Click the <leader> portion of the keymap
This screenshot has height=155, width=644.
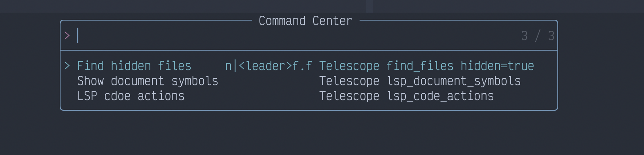(x=265, y=66)
